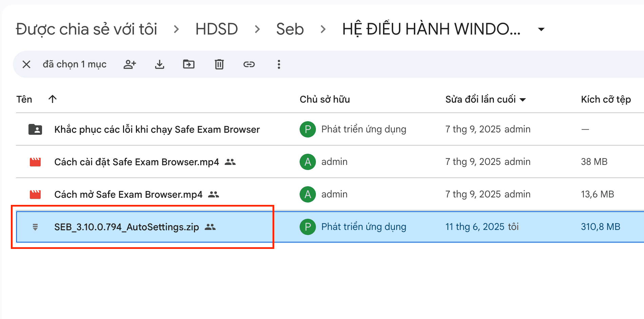This screenshot has height=319, width=644.
Task: Click the Share (add person) icon
Action: click(129, 64)
